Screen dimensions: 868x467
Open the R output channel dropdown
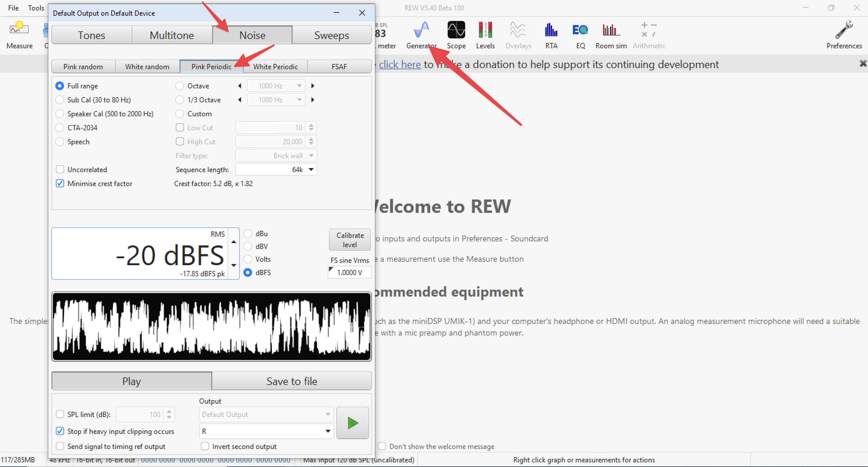266,431
